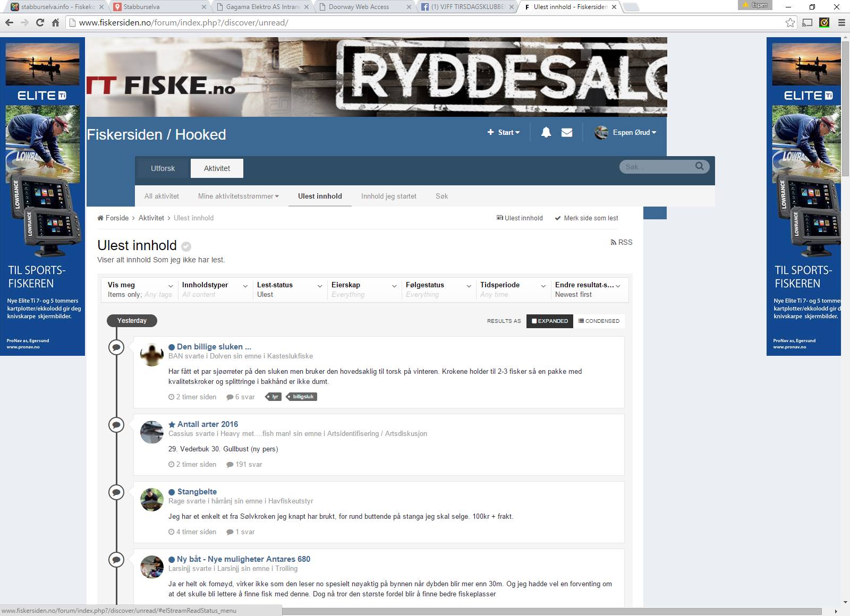The image size is (850, 616).
Task: Open the Start dropdown menu
Action: click(504, 132)
